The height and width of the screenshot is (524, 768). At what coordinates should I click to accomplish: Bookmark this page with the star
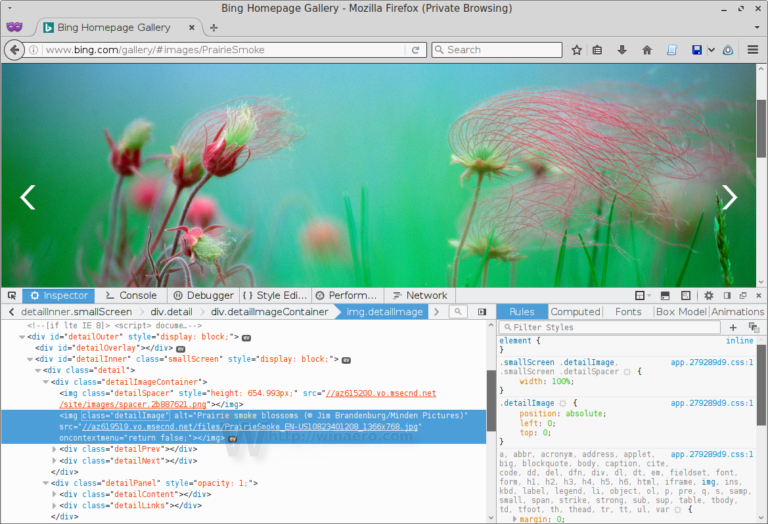[577, 50]
